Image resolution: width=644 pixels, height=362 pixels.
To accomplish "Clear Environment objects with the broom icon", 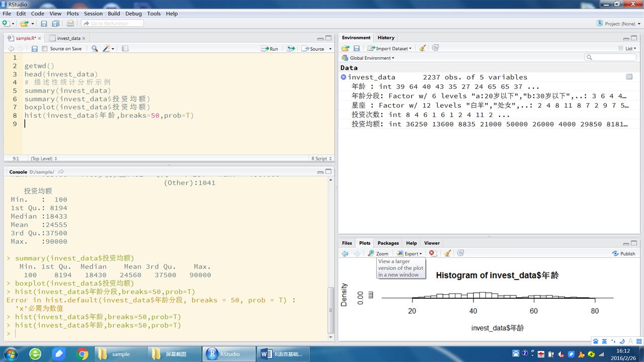I will [x=423, y=48].
